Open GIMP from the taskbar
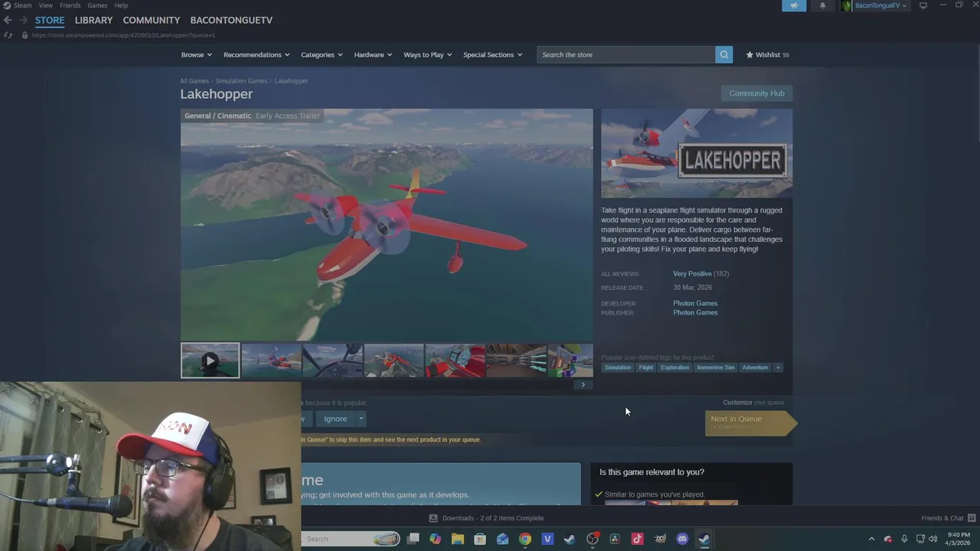 [x=660, y=539]
